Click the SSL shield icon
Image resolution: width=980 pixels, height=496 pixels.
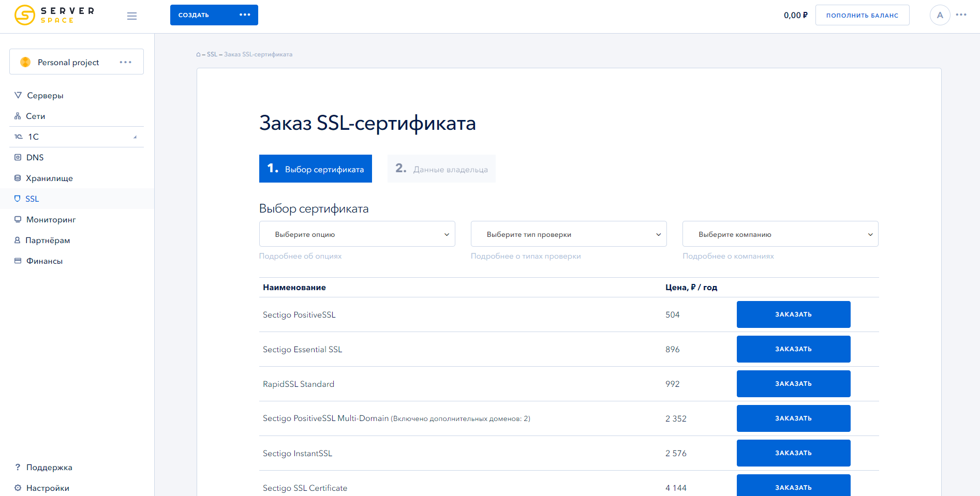(17, 199)
